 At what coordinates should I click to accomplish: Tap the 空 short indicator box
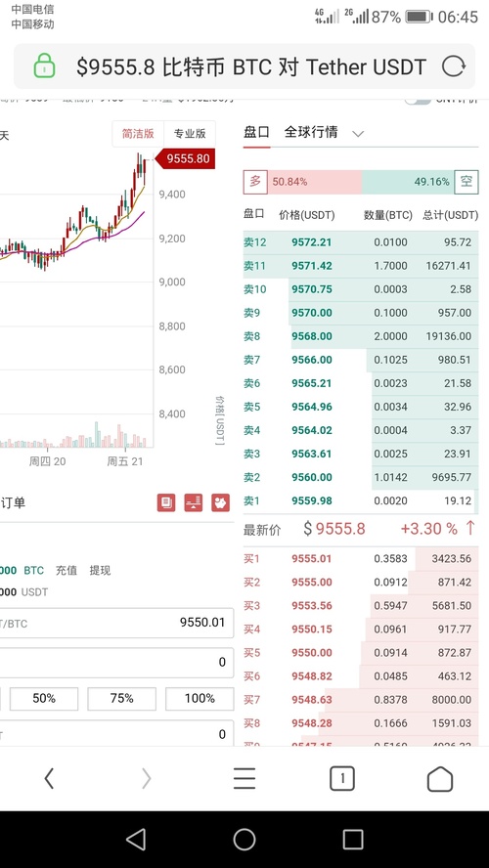[467, 182]
